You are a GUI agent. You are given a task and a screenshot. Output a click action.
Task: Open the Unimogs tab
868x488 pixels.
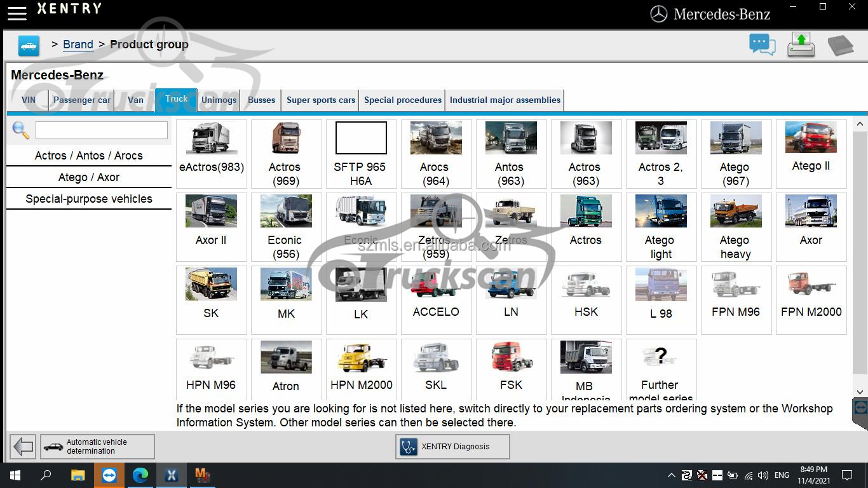(x=219, y=100)
